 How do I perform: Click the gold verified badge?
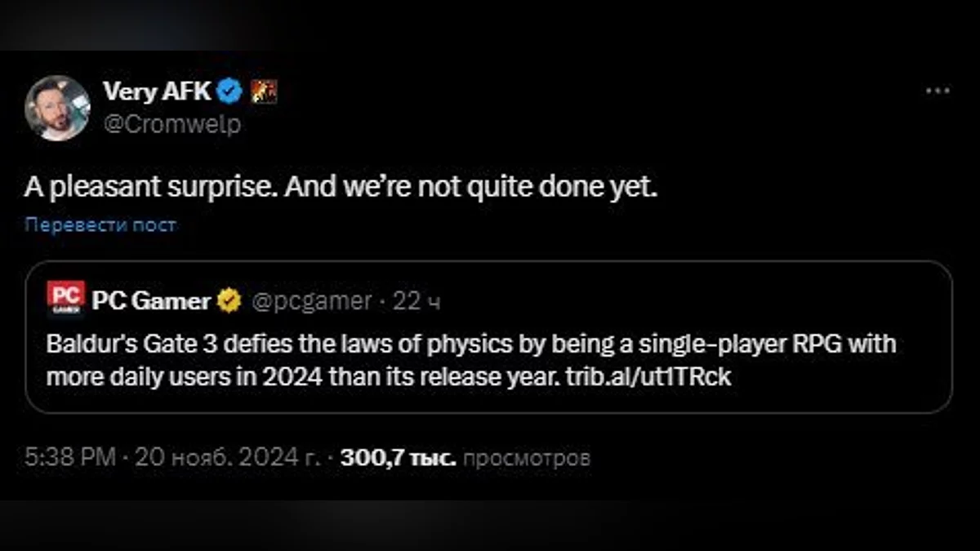(x=229, y=301)
